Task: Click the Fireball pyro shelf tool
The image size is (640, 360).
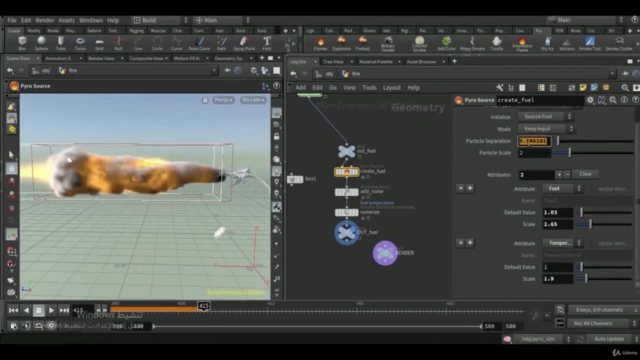Action: click(362, 43)
